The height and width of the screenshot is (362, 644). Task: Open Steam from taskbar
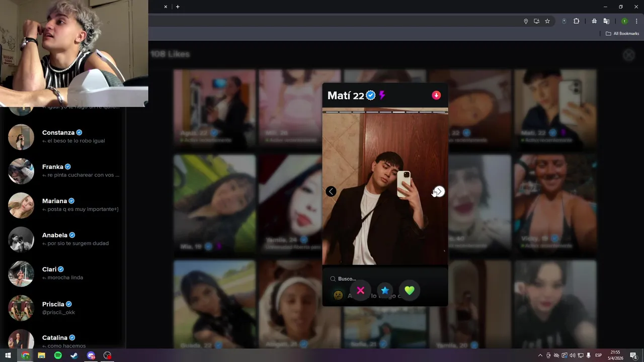(x=74, y=355)
